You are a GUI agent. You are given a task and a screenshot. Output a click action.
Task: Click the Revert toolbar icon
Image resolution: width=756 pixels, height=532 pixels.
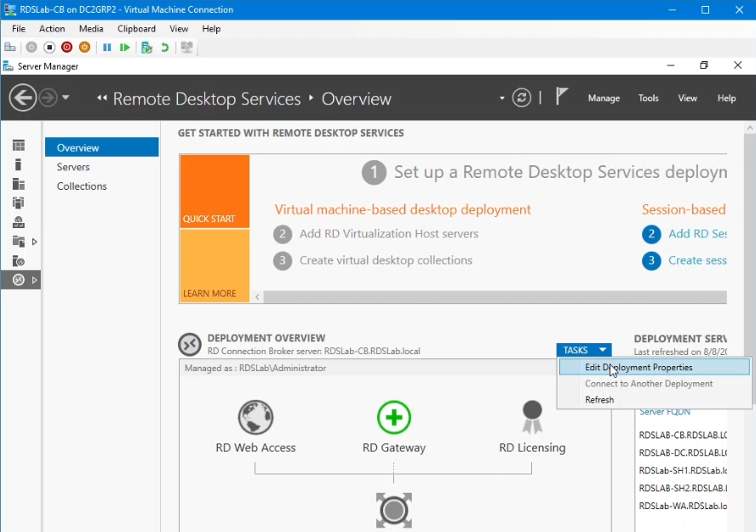pyautogui.click(x=165, y=47)
